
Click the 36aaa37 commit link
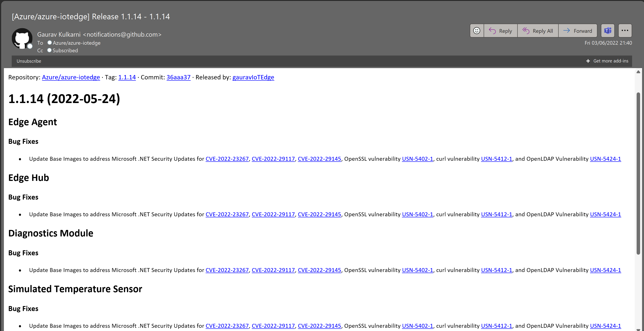[x=178, y=77]
